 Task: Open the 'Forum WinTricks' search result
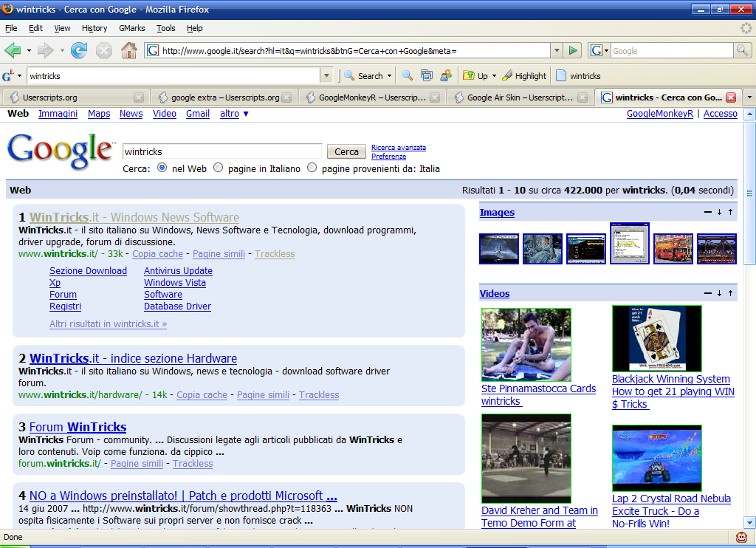click(x=78, y=427)
